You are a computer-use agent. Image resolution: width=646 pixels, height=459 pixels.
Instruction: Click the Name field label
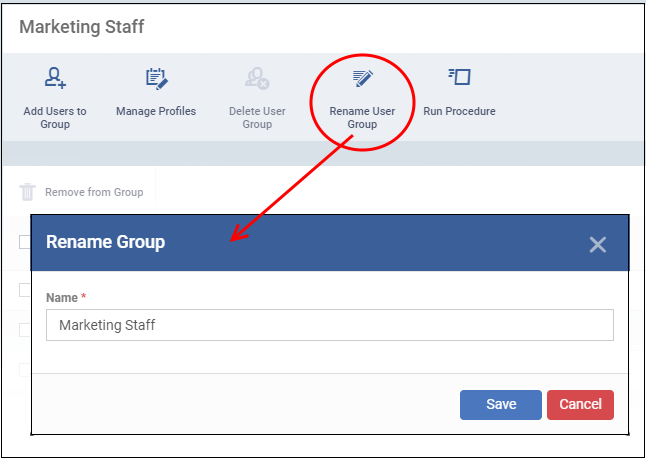click(x=62, y=297)
